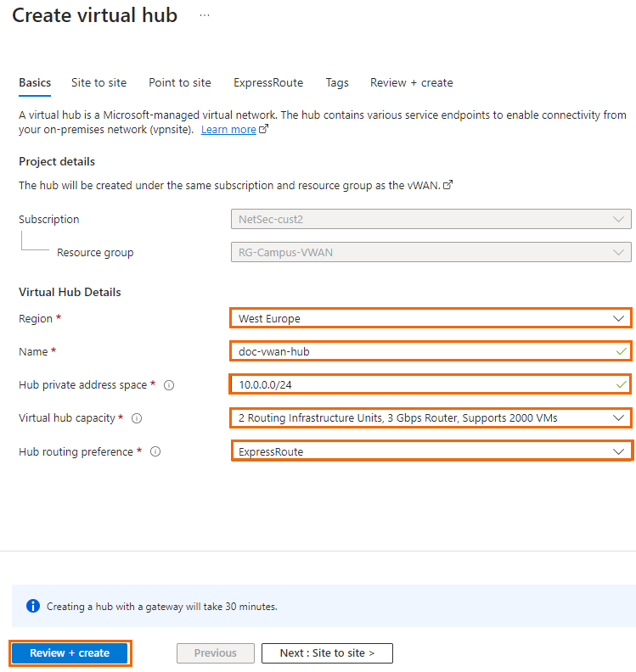This screenshot has width=636, height=672.
Task: Click the blue info icon in gateway notice
Action: (x=33, y=606)
